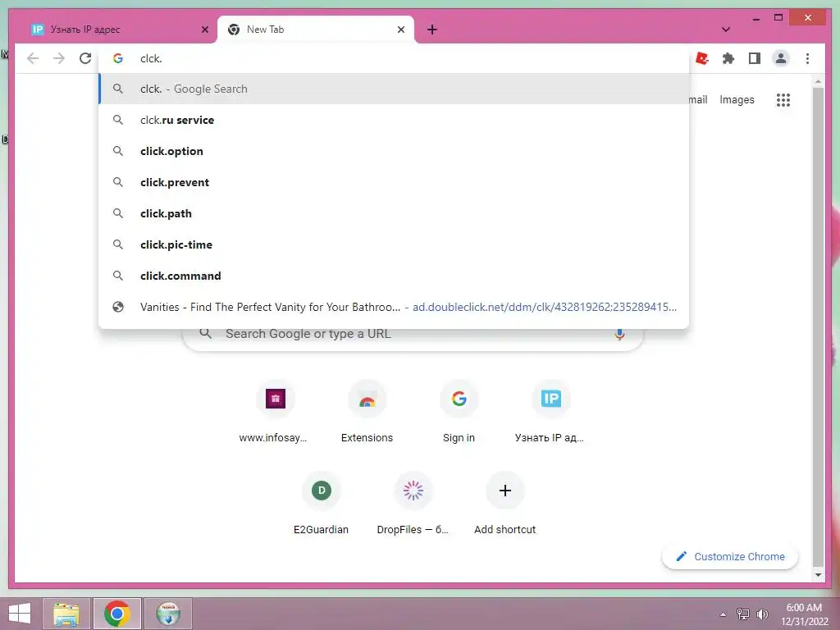Select the 'clck. - Google Search' suggestion
Viewport: 840px width, 630px height.
point(394,89)
